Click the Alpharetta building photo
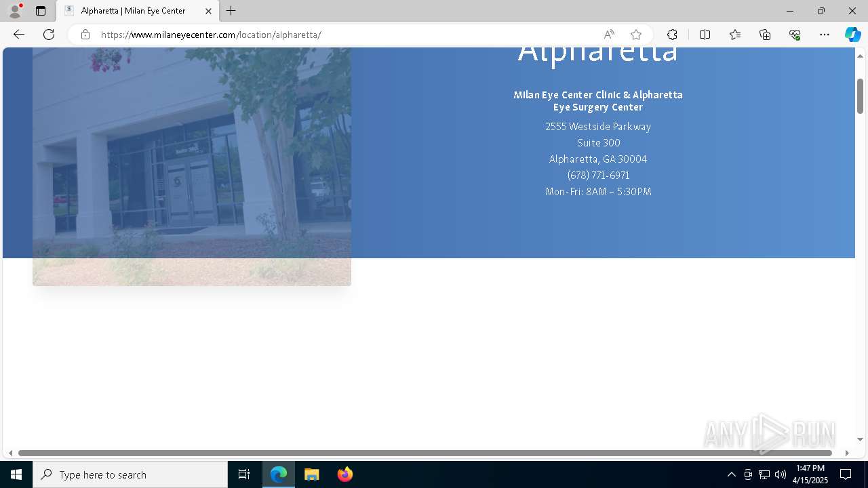The height and width of the screenshot is (488, 868). 192,166
